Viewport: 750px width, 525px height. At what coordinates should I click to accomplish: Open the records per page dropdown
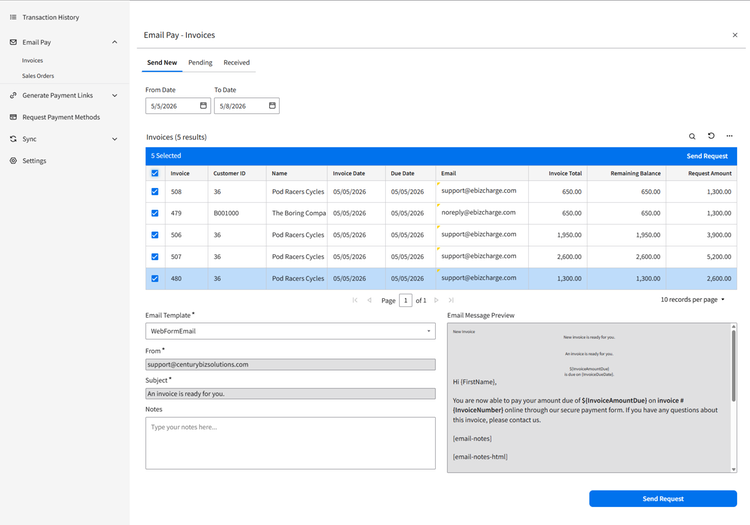pos(692,300)
